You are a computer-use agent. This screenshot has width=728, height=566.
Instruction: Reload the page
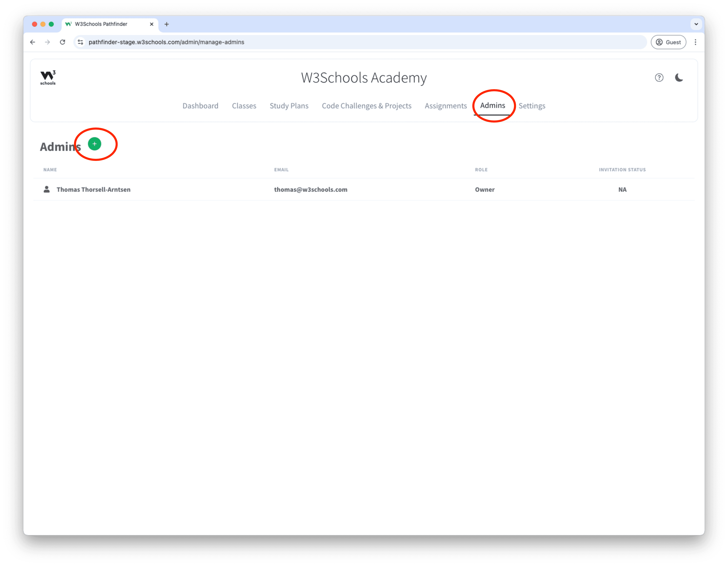click(x=62, y=42)
